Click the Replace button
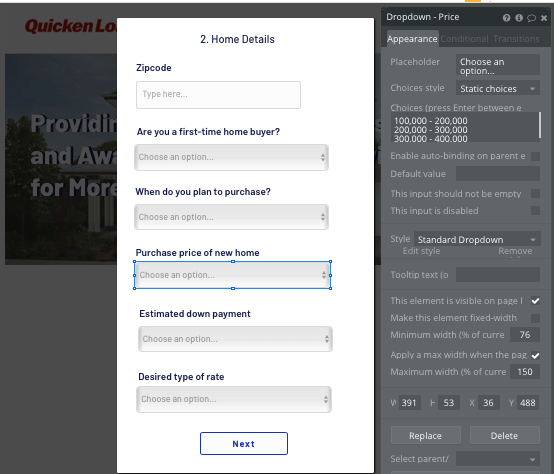This screenshot has height=474, width=554. tap(425, 435)
